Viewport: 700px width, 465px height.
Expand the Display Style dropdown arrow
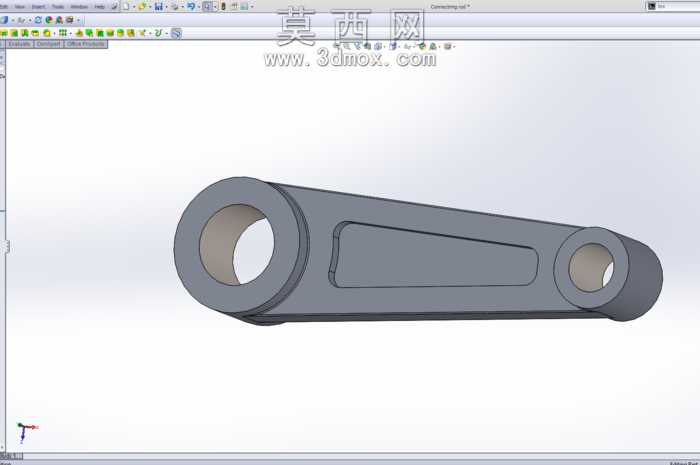coord(13,20)
